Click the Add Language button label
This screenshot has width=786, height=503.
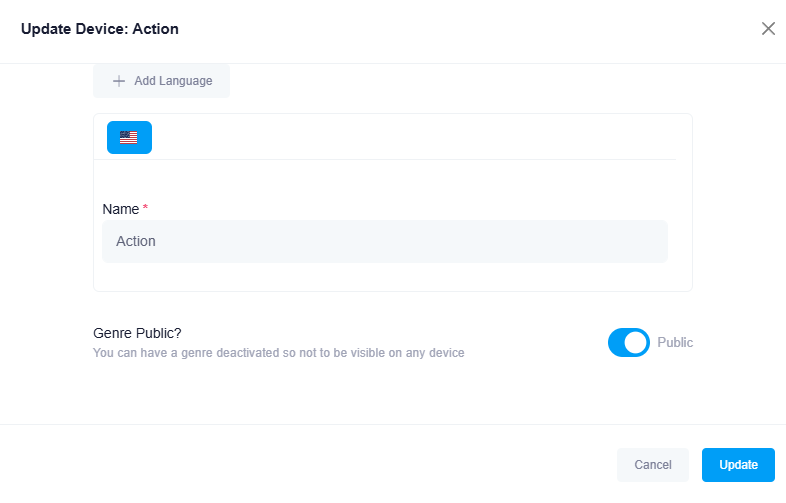pos(173,81)
